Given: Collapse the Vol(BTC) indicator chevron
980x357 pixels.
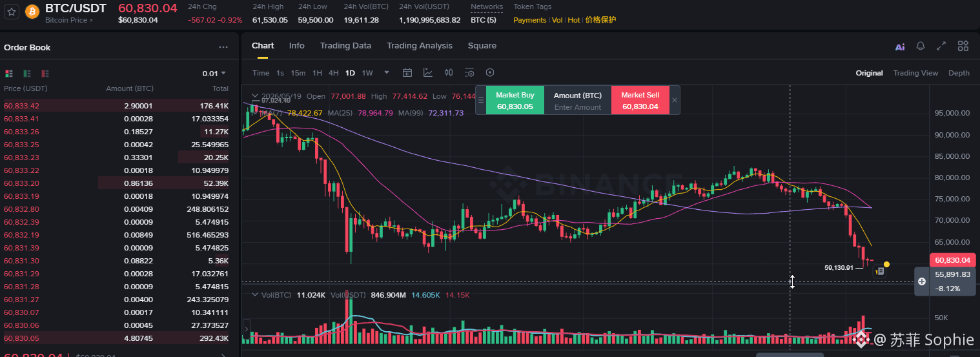Looking at the screenshot, I should pos(255,294).
